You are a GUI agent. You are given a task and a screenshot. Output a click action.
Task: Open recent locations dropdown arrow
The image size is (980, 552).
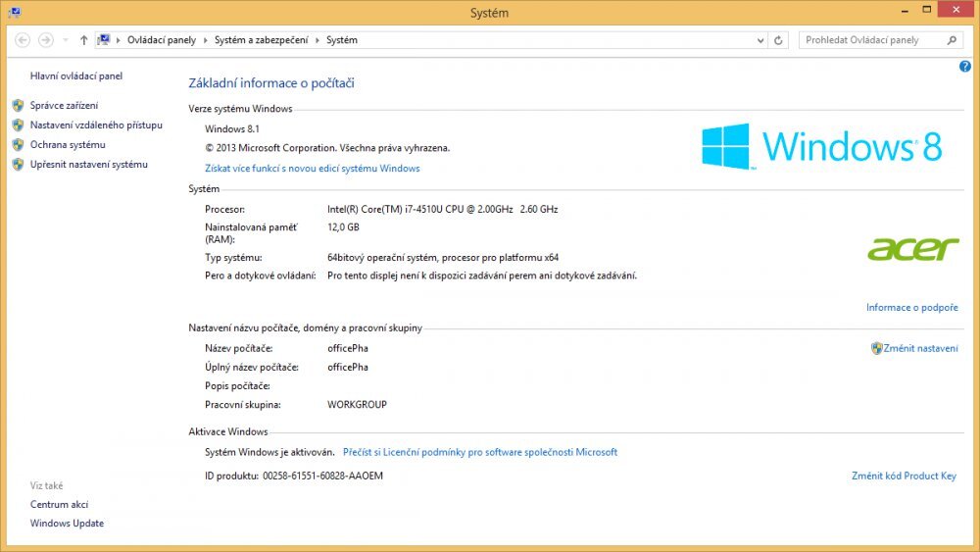65,40
